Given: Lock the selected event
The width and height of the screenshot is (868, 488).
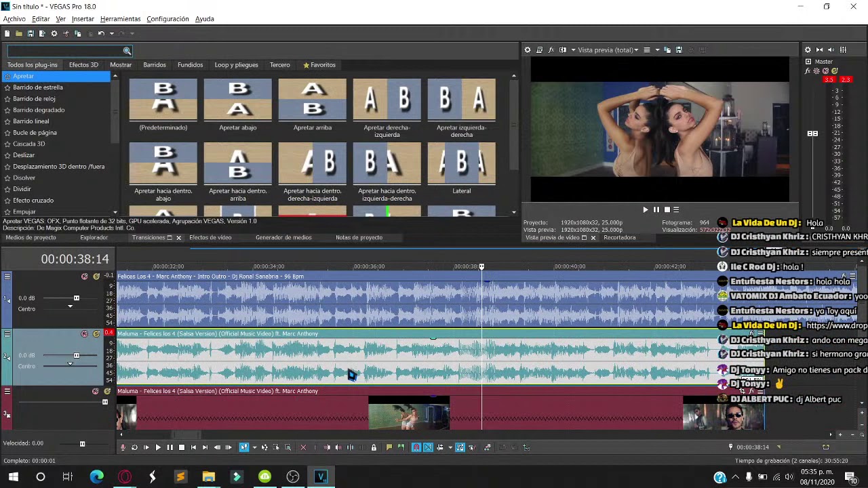Looking at the screenshot, I should point(374,447).
